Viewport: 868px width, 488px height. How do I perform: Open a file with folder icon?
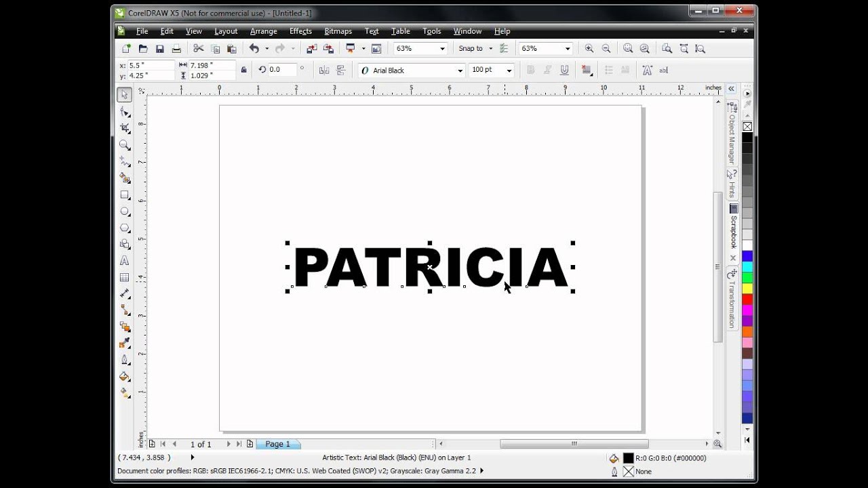coord(143,49)
